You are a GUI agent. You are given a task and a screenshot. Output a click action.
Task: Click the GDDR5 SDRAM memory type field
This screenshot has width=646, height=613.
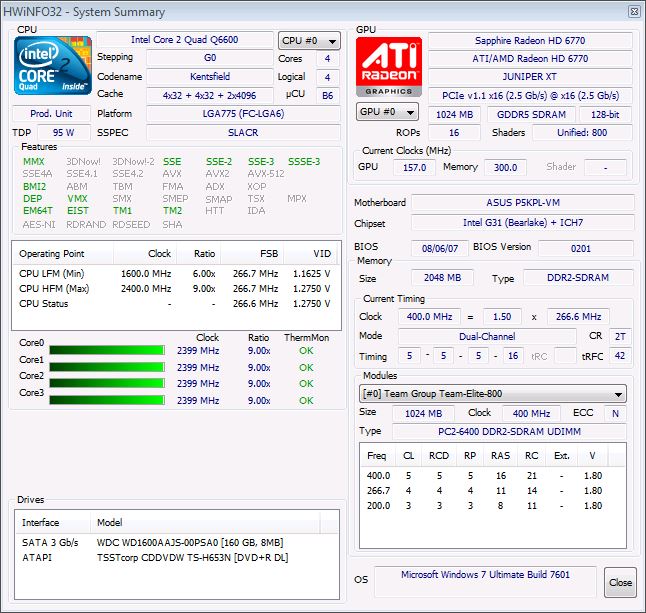tap(531, 115)
